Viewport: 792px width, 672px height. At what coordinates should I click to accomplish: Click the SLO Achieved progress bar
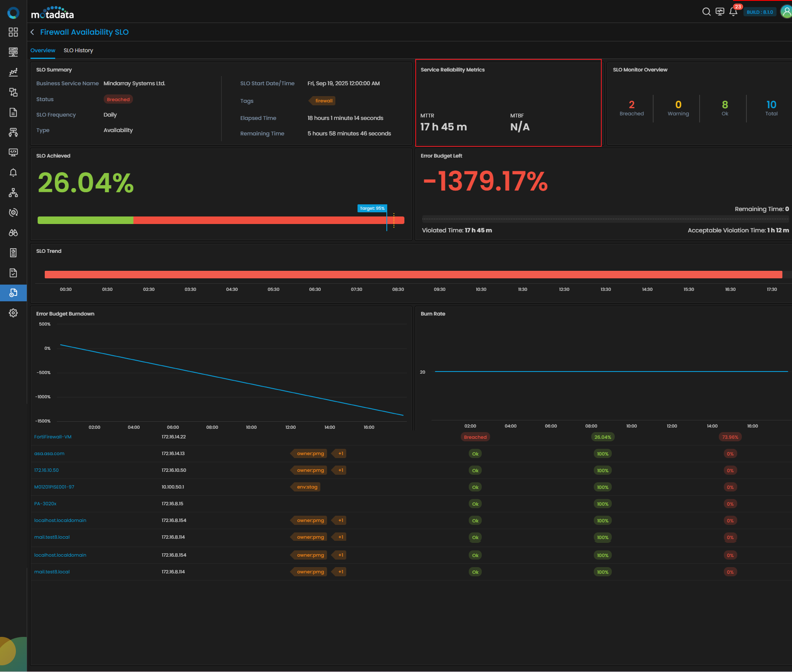point(221,220)
